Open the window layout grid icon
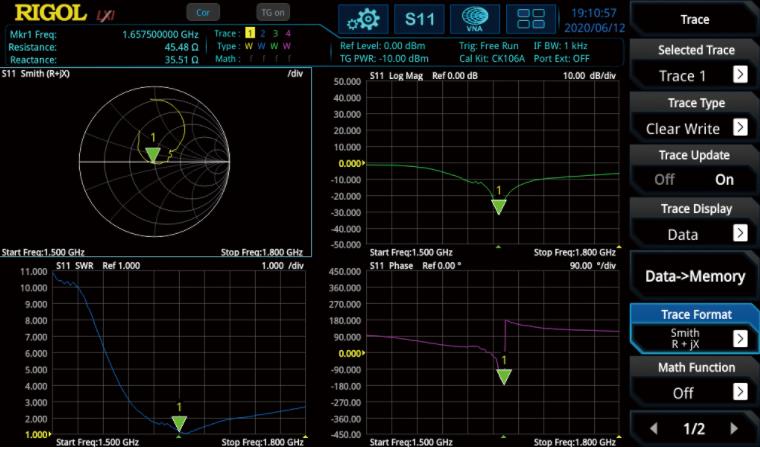Image resolution: width=760 pixels, height=451 pixels. (531, 19)
